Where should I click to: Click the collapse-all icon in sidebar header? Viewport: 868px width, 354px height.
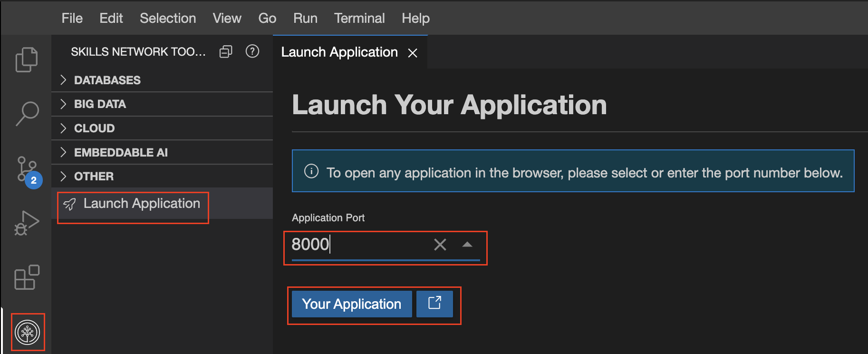[226, 51]
